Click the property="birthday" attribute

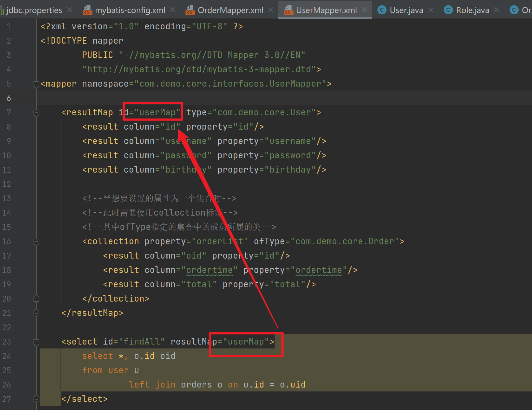pyautogui.click(x=267, y=170)
